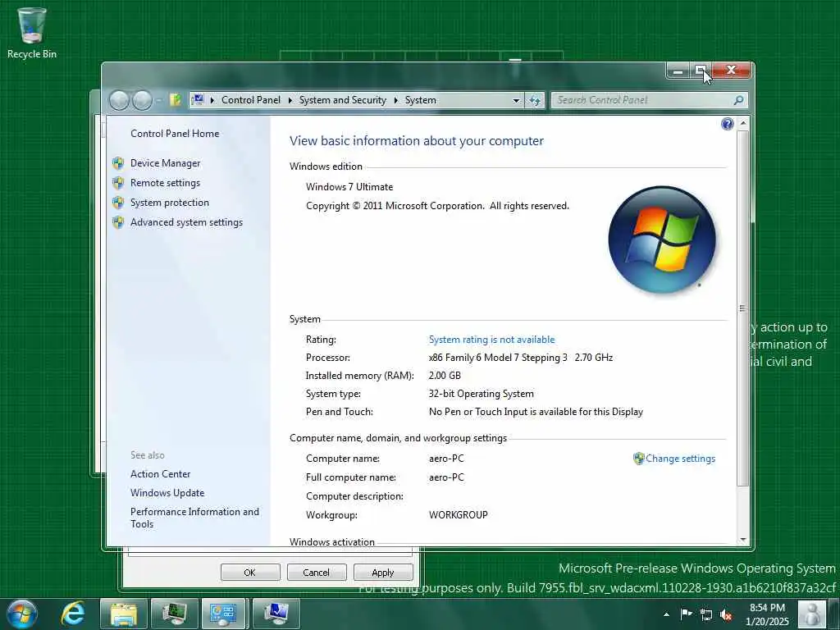The height and width of the screenshot is (630, 840).
Task: Click the WORKGROUP value text
Action: (458, 515)
